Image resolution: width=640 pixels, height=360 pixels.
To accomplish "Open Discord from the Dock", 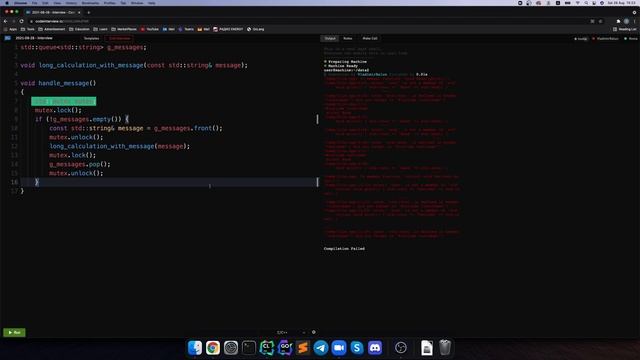I will (375, 348).
